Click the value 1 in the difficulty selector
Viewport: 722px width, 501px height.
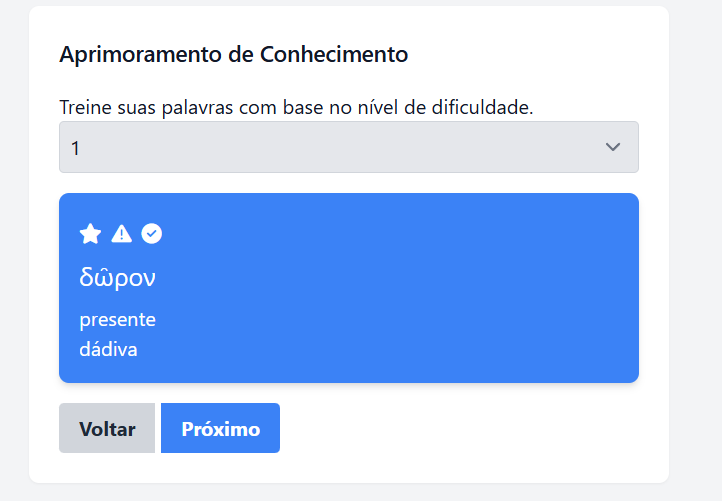coord(76,148)
